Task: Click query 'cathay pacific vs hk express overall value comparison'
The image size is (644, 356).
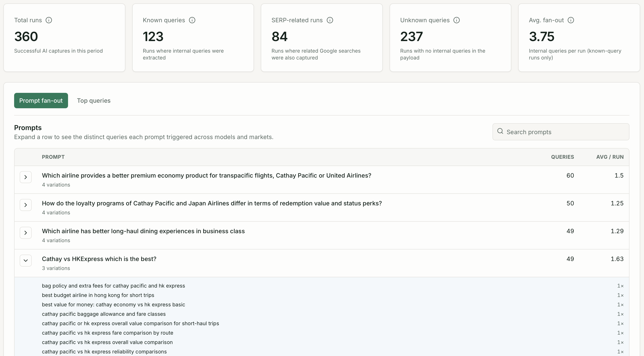Action: tap(107, 342)
